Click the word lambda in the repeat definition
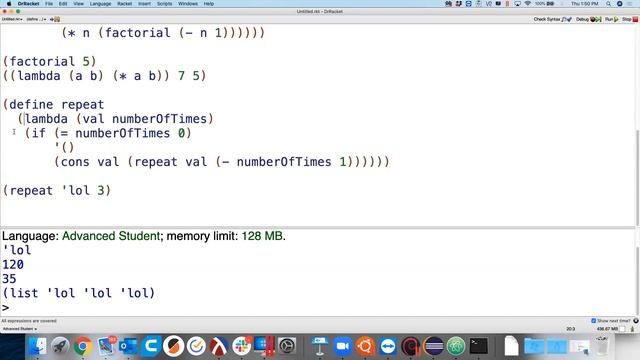 (46, 119)
